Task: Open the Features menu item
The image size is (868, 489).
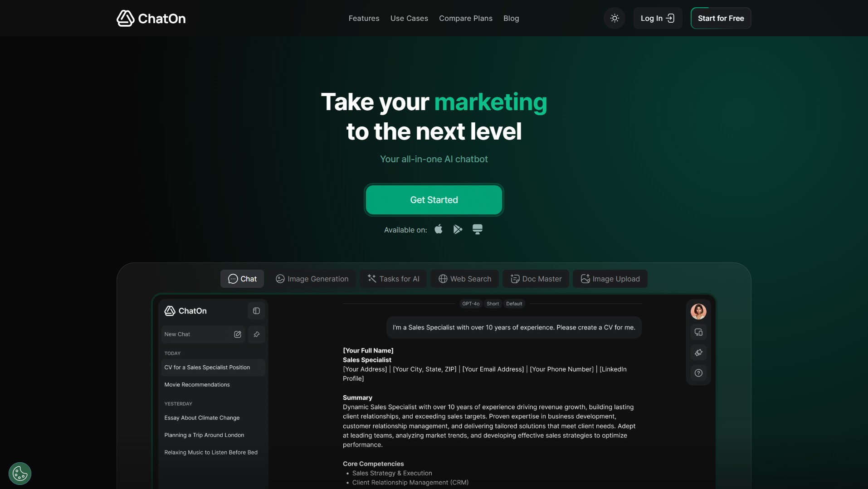Action: click(364, 19)
